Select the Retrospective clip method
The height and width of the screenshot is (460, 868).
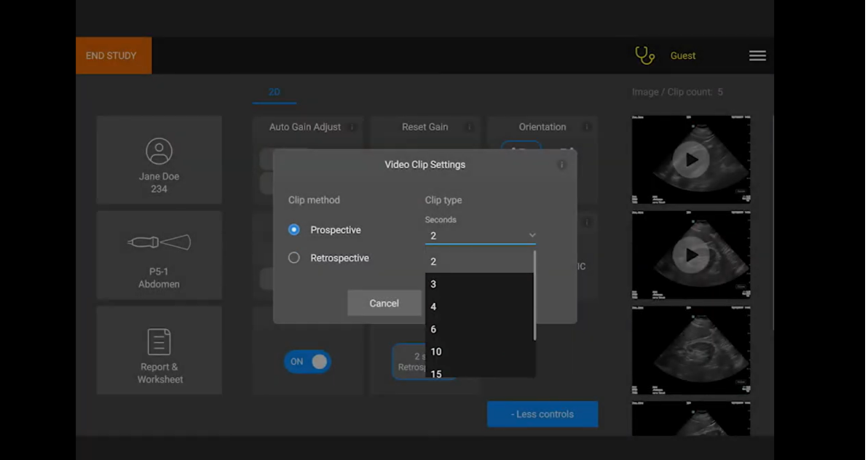pyautogui.click(x=293, y=257)
